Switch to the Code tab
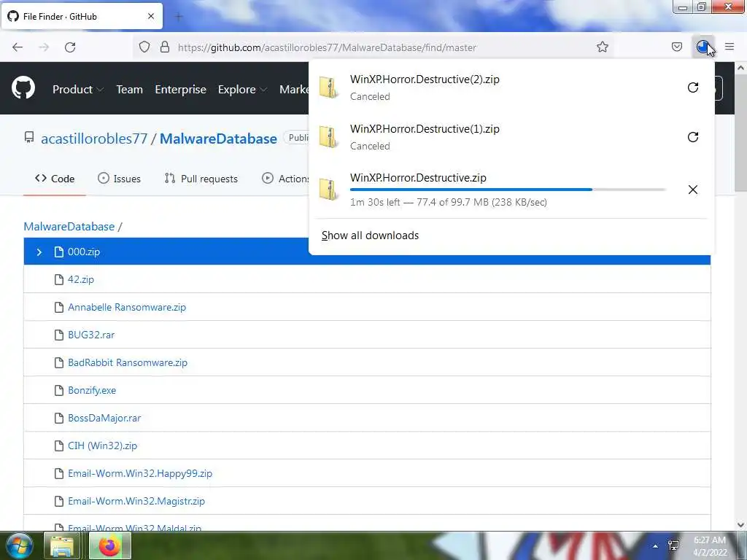 point(55,179)
